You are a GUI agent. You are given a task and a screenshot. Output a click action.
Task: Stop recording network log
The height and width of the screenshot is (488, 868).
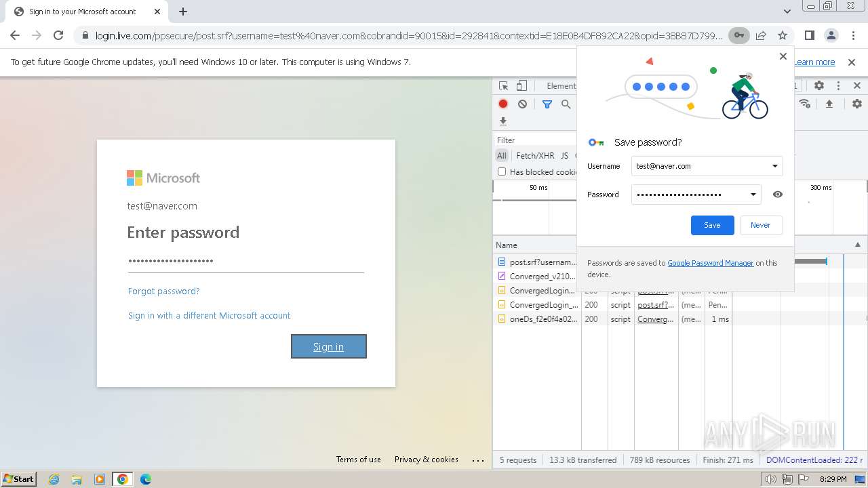[x=503, y=104]
